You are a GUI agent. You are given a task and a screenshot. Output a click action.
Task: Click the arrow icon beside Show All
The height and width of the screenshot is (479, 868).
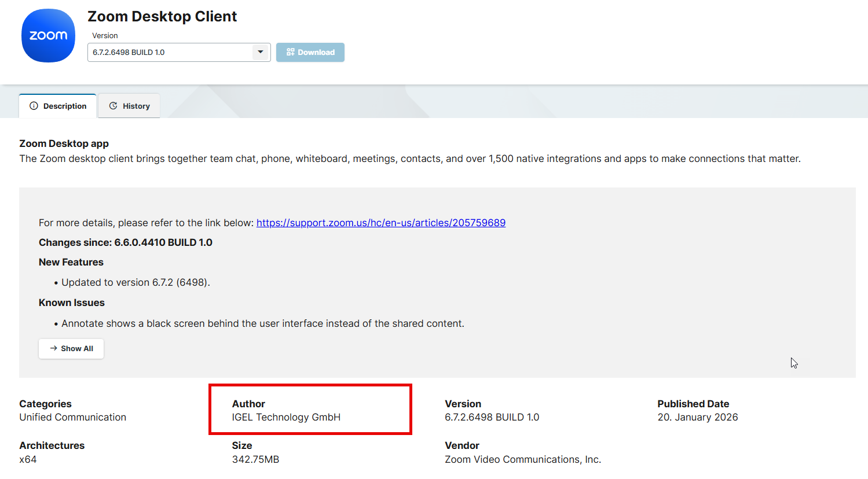pos(53,348)
